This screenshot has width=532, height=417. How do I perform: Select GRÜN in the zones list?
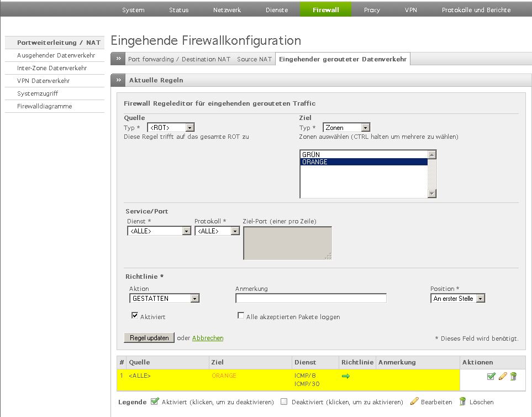364,154
